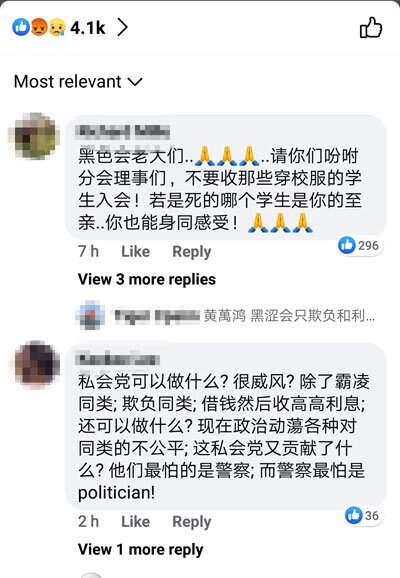View the 36 likes reaction icon

click(x=354, y=515)
